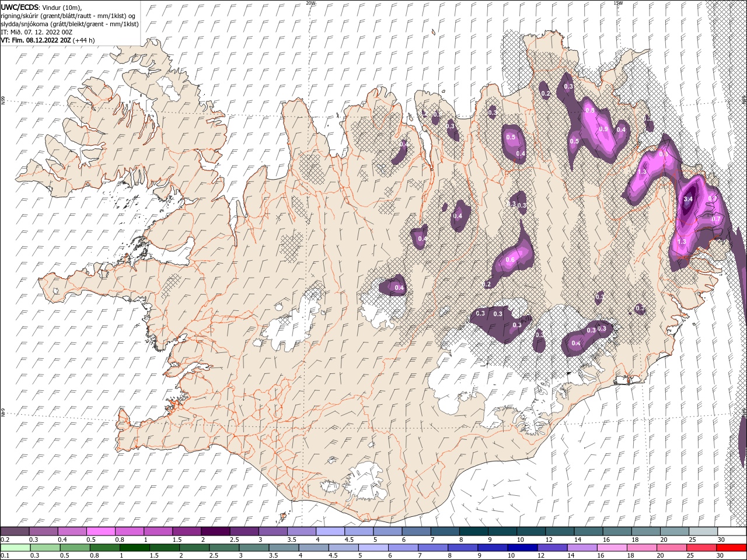Pick the 7 swatch in lower rain legend
This screenshot has width=747, height=560.
click(x=433, y=548)
